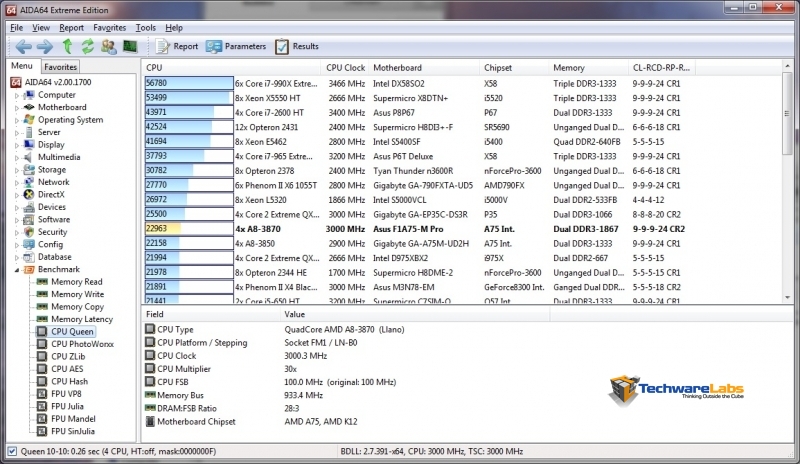Open the FPU SinJulia benchmark

[72, 431]
